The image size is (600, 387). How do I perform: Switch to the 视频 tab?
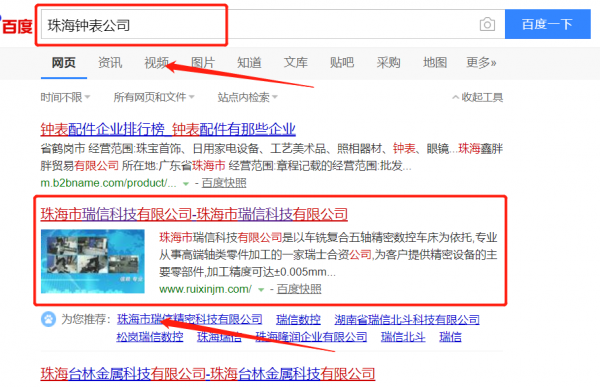click(157, 62)
